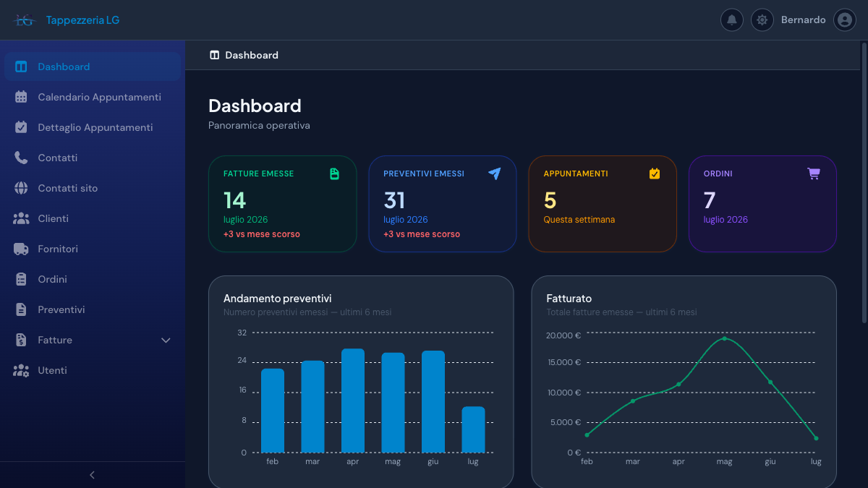868x488 pixels.
Task: Open the notifications bell
Action: [x=732, y=20]
